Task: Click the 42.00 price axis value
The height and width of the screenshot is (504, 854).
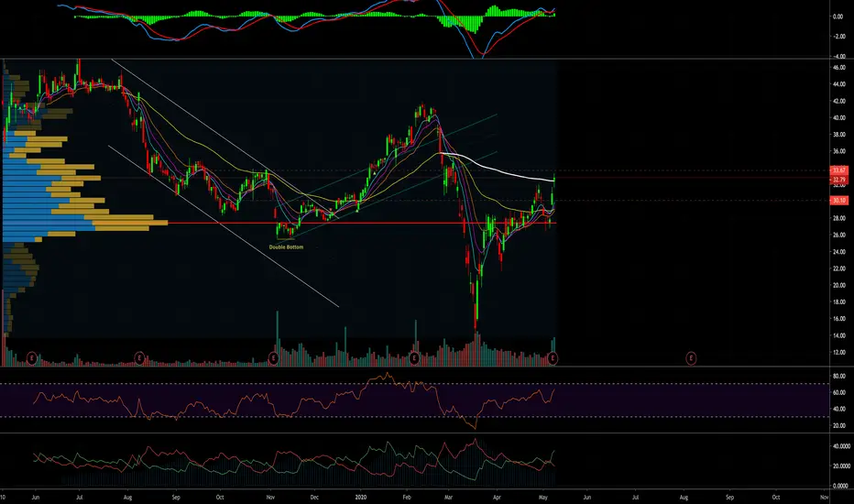Action: point(838,101)
